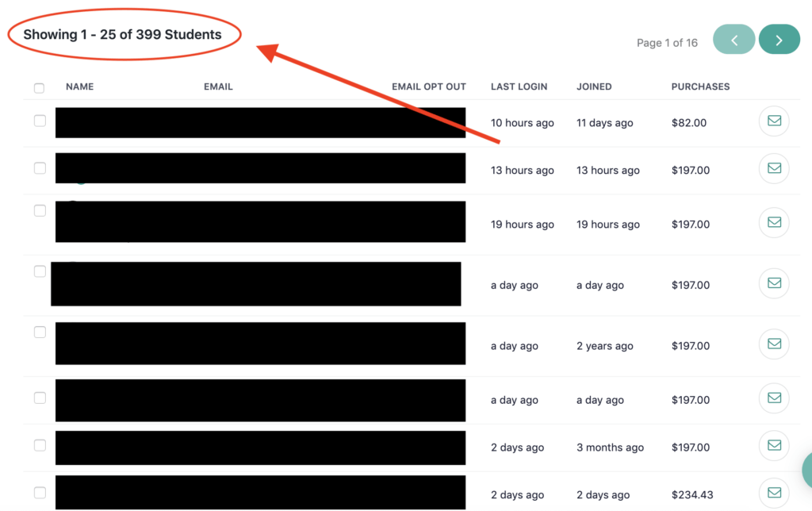Click the EMAIL column header

[x=218, y=86]
